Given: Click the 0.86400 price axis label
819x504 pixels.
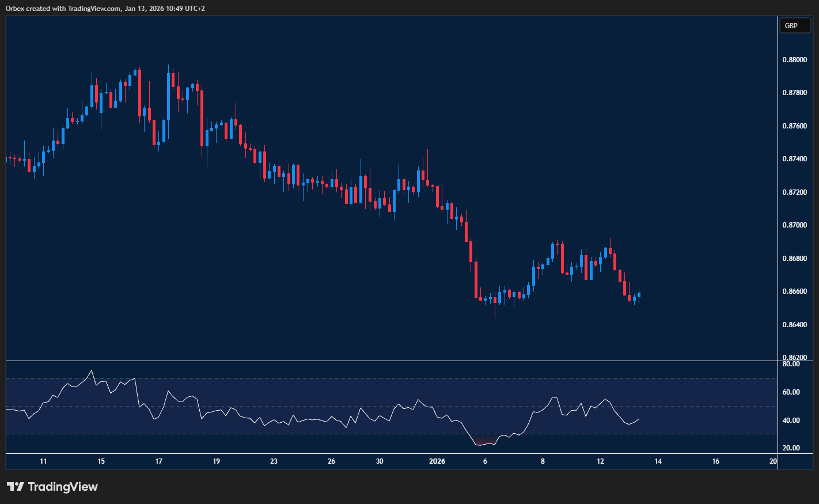Looking at the screenshot, I should pyautogui.click(x=794, y=325).
